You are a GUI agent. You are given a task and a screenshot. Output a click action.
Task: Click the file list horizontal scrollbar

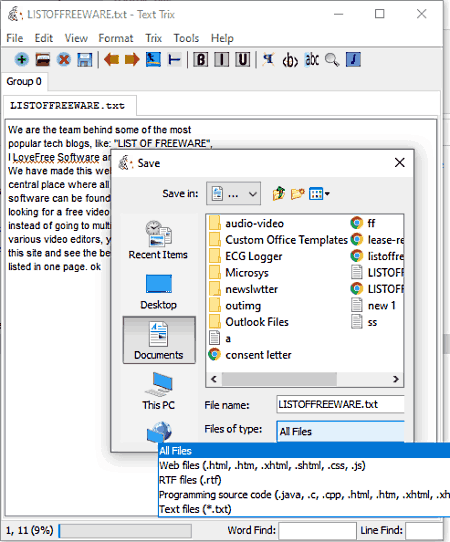click(x=304, y=379)
